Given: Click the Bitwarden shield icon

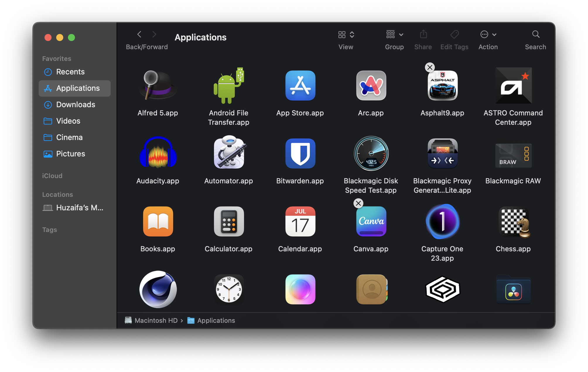Looking at the screenshot, I should pyautogui.click(x=300, y=153).
